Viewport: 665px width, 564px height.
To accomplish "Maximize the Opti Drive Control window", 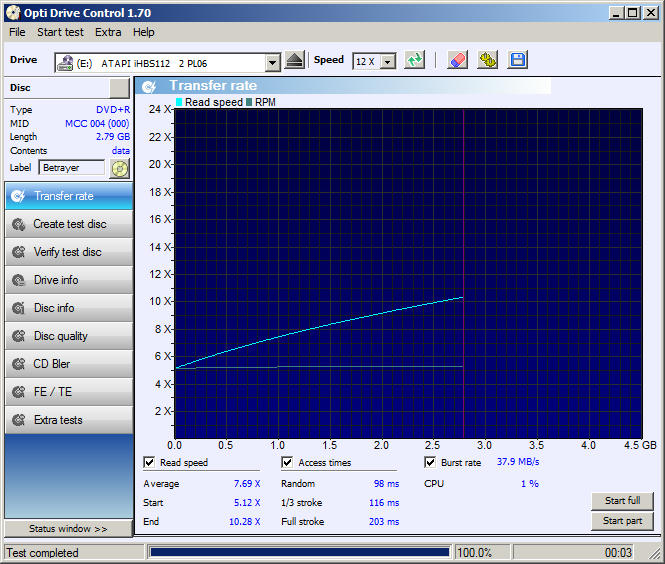I will tap(633, 13).
